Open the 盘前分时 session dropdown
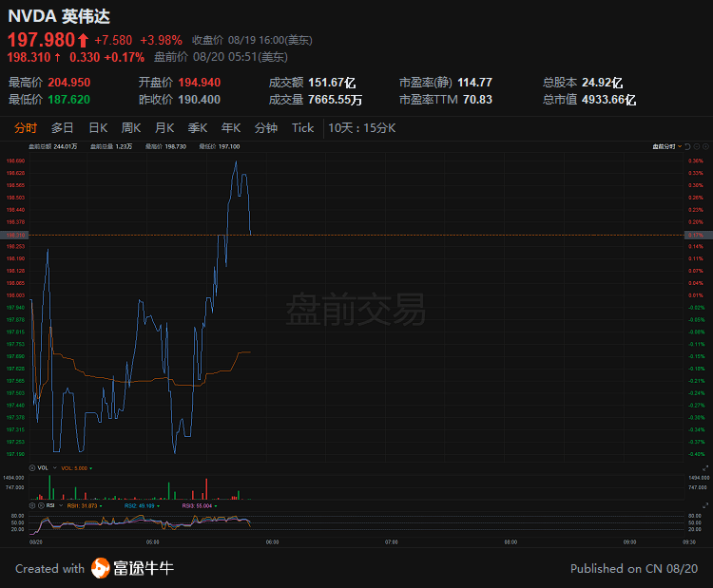This screenshot has height=588, width=713. tap(667, 146)
